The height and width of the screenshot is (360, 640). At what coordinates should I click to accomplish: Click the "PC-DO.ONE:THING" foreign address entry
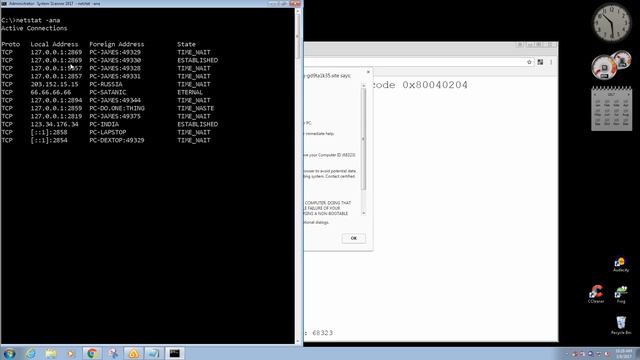click(117, 108)
